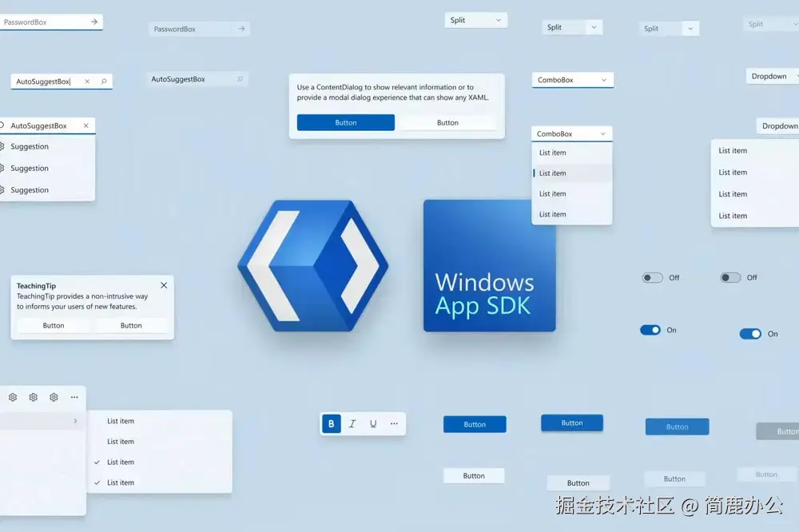Clear the AutoSuggestBox that shows a text cursor
Viewport: 799px width, 532px height.
87,81
